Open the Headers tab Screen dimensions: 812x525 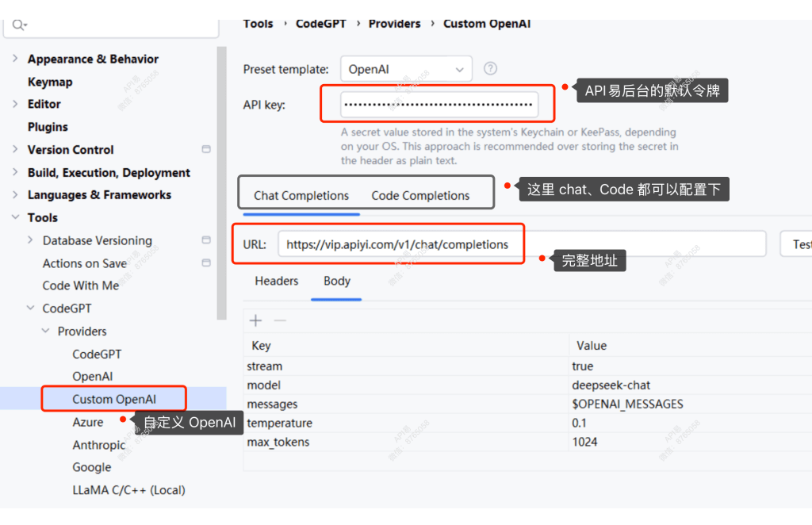pyautogui.click(x=276, y=281)
